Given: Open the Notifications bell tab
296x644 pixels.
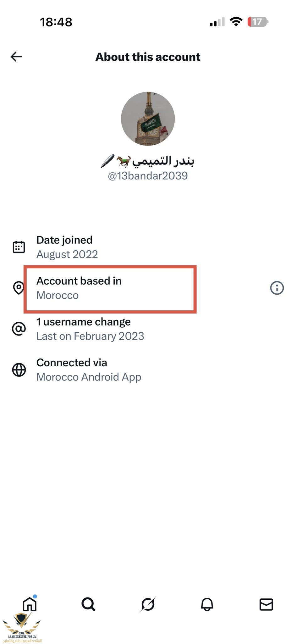Looking at the screenshot, I should point(207,604).
